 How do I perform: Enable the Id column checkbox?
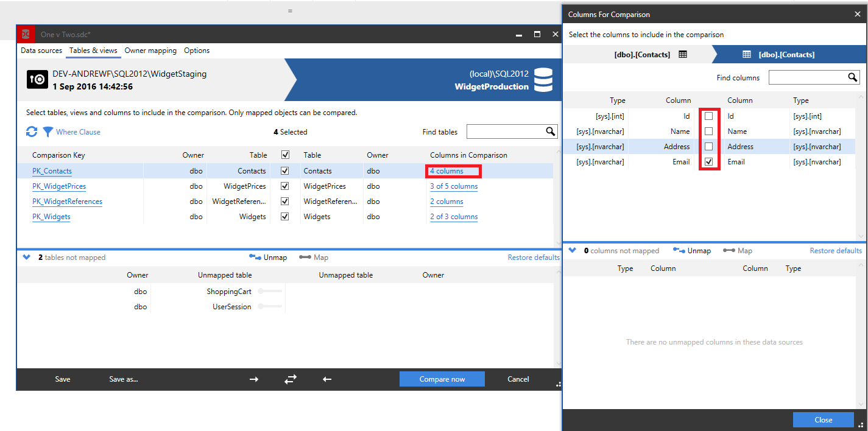[708, 116]
